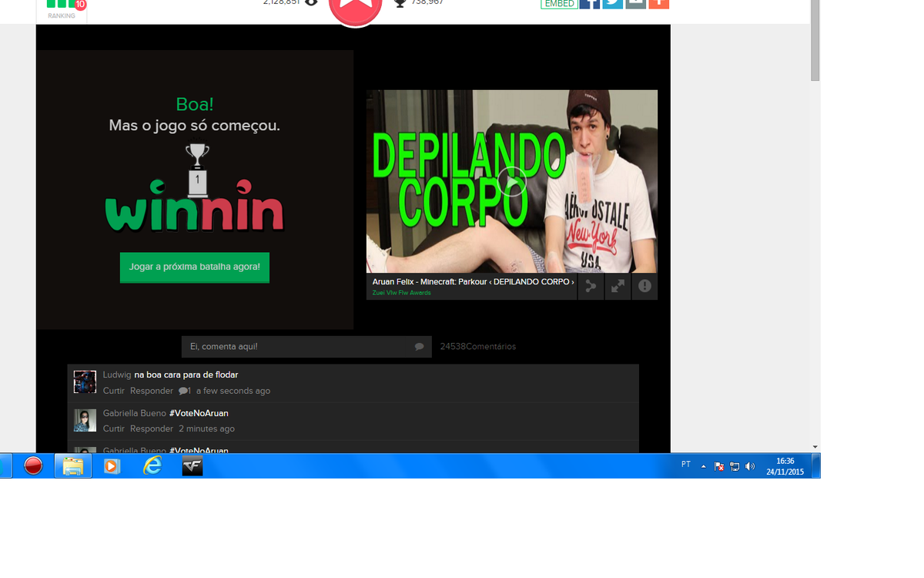Share via email icon
This screenshot has height=578, width=924.
(x=635, y=3)
